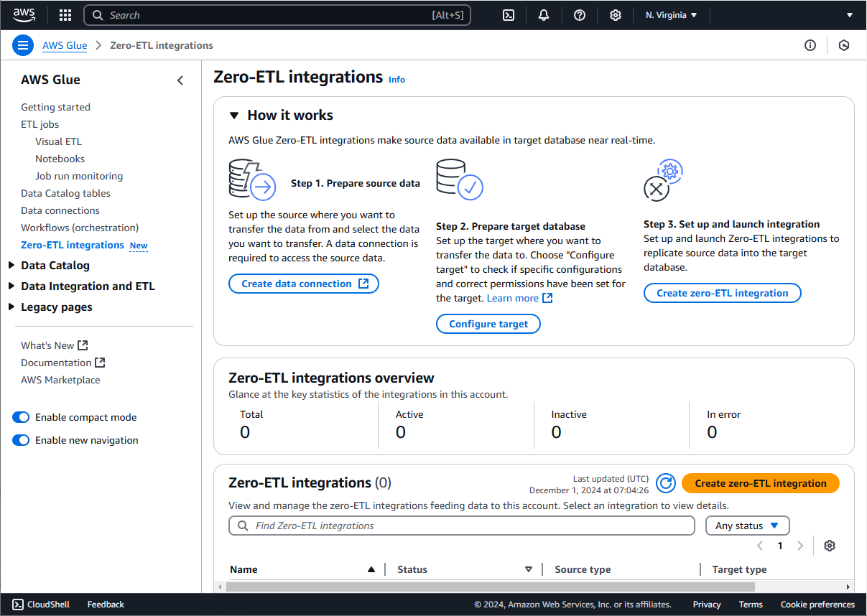Open the AWS Glue hamburger menu icon

coord(23,45)
